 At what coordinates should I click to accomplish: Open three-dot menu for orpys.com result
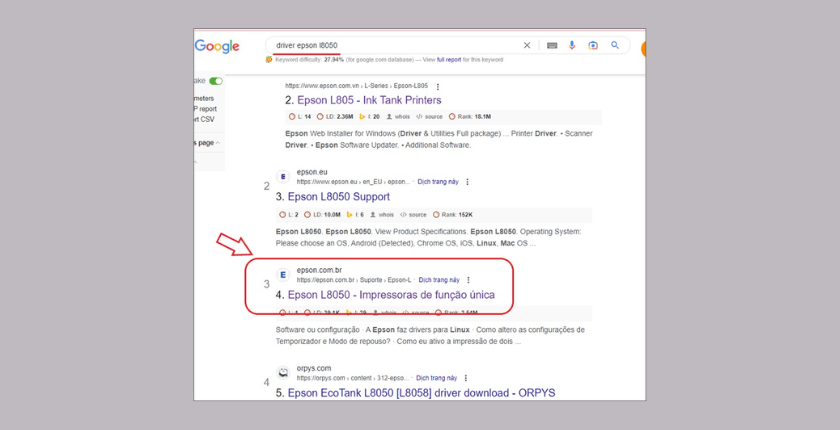tap(466, 378)
